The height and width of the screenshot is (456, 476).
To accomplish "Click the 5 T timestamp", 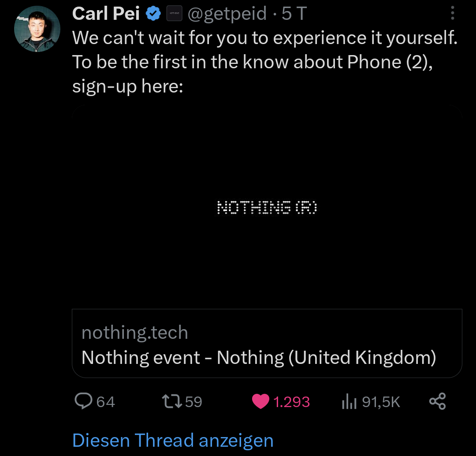I will pos(294,14).
